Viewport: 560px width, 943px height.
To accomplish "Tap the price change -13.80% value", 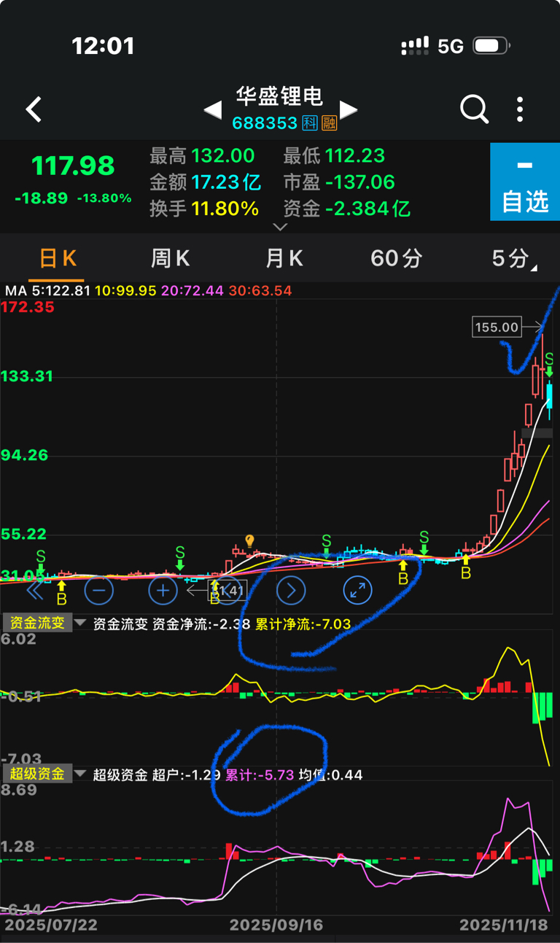I will point(104,198).
